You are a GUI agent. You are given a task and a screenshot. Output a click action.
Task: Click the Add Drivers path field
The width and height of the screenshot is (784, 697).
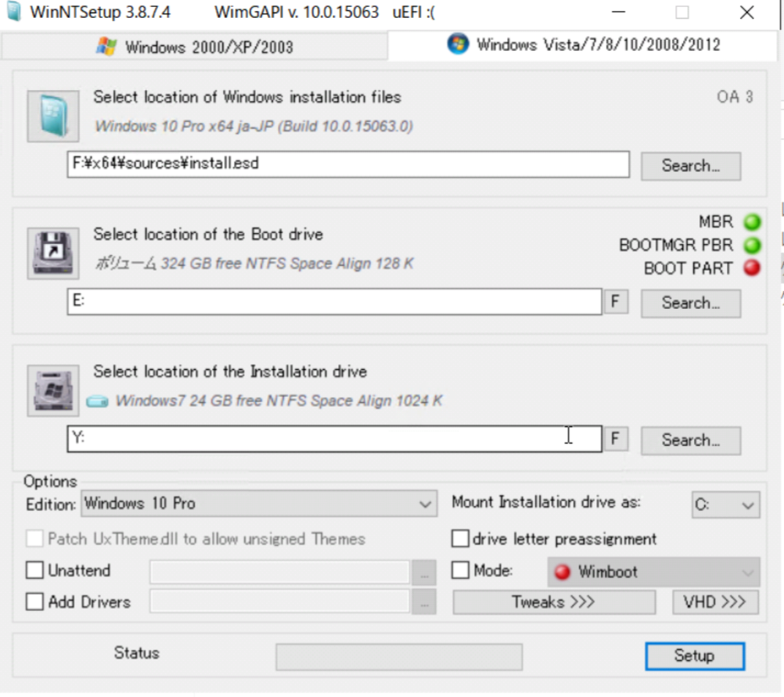coord(279,602)
